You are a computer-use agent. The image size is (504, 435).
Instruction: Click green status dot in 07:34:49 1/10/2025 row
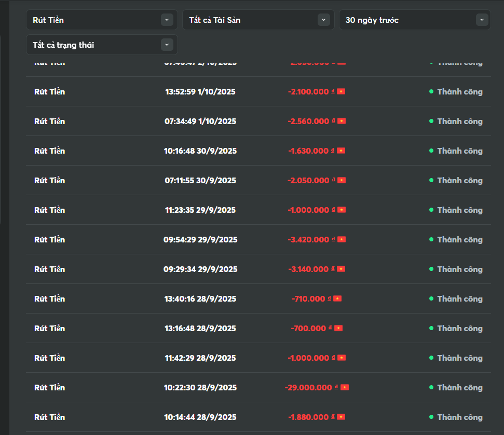pyautogui.click(x=431, y=121)
